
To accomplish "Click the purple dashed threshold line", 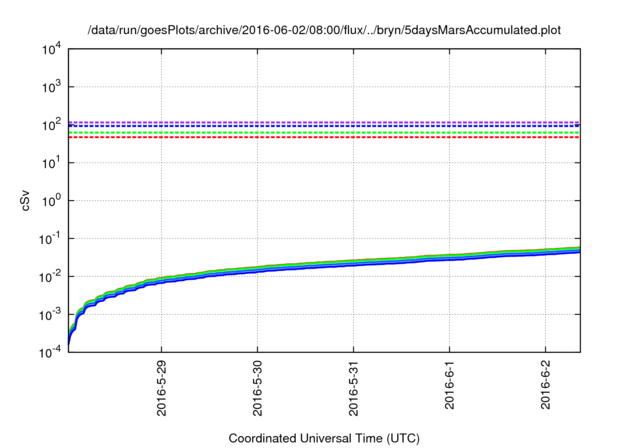I will [324, 122].
